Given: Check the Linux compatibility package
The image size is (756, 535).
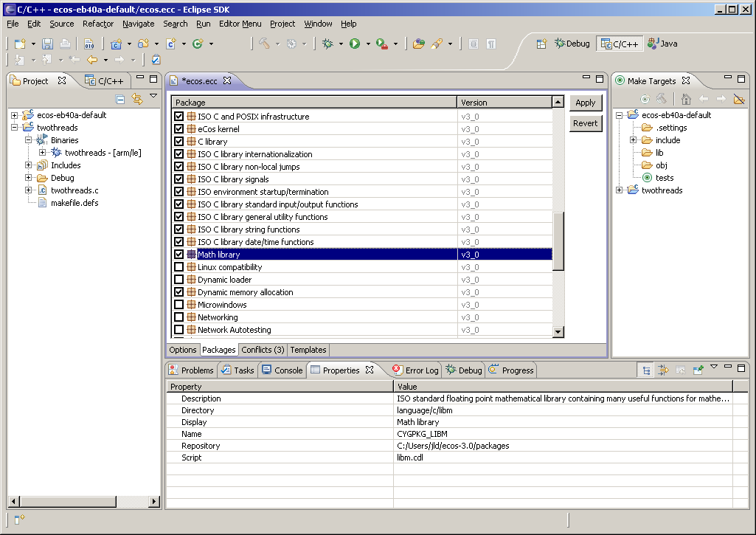Looking at the screenshot, I should click(179, 267).
